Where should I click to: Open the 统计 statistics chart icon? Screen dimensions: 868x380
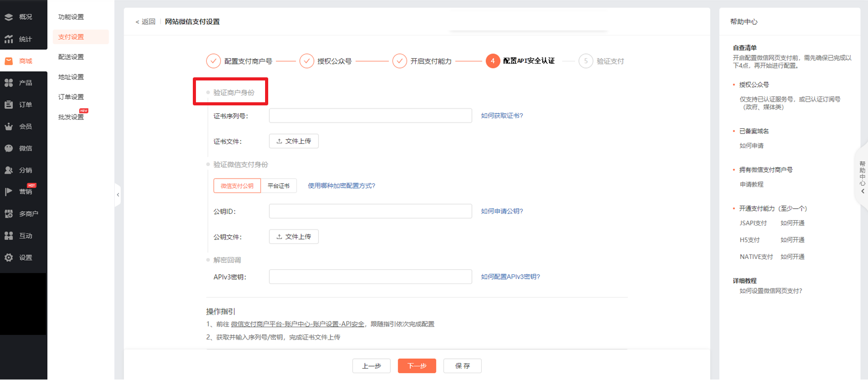[9, 39]
